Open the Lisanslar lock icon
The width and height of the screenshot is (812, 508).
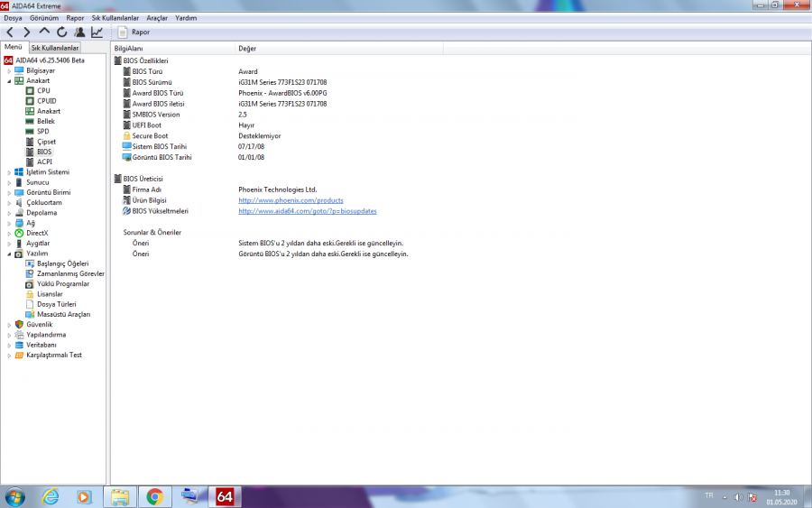30,294
